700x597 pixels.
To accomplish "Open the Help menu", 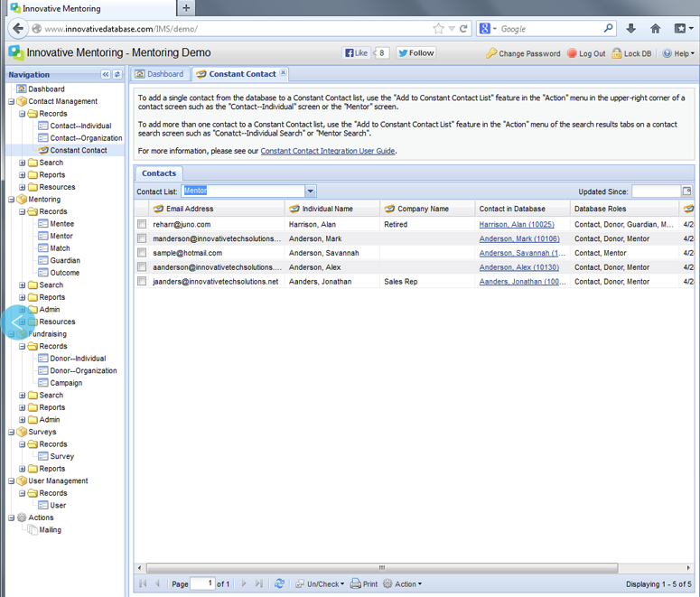I will [678, 53].
